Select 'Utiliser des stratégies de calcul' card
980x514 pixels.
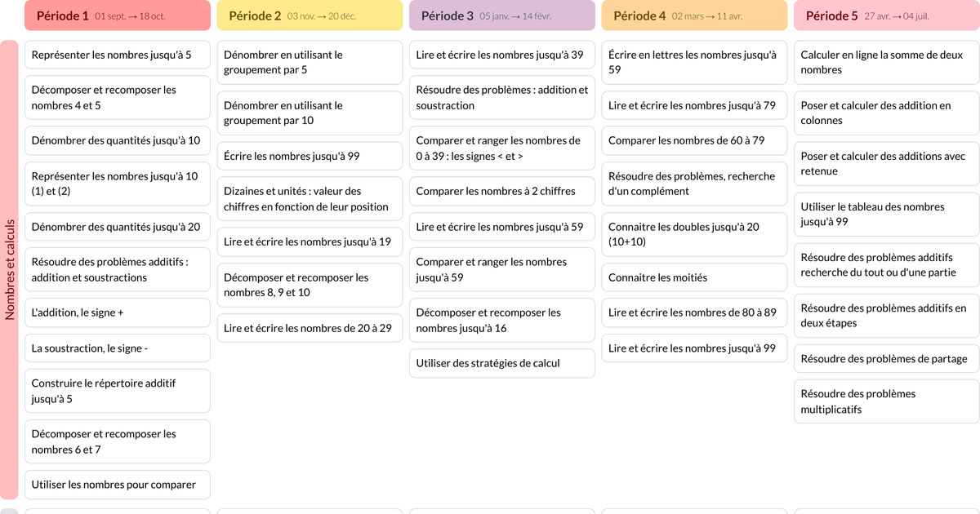pyautogui.click(x=502, y=363)
